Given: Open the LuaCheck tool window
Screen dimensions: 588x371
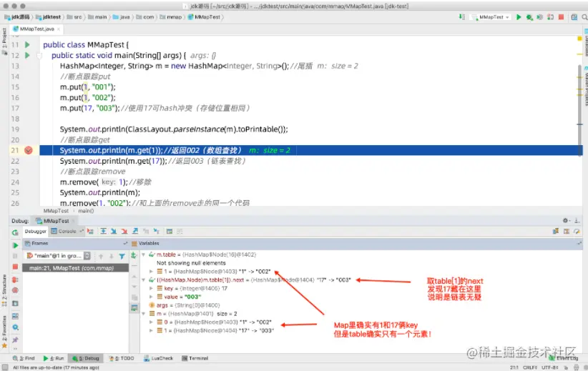Looking at the screenshot, I should (x=158, y=358).
